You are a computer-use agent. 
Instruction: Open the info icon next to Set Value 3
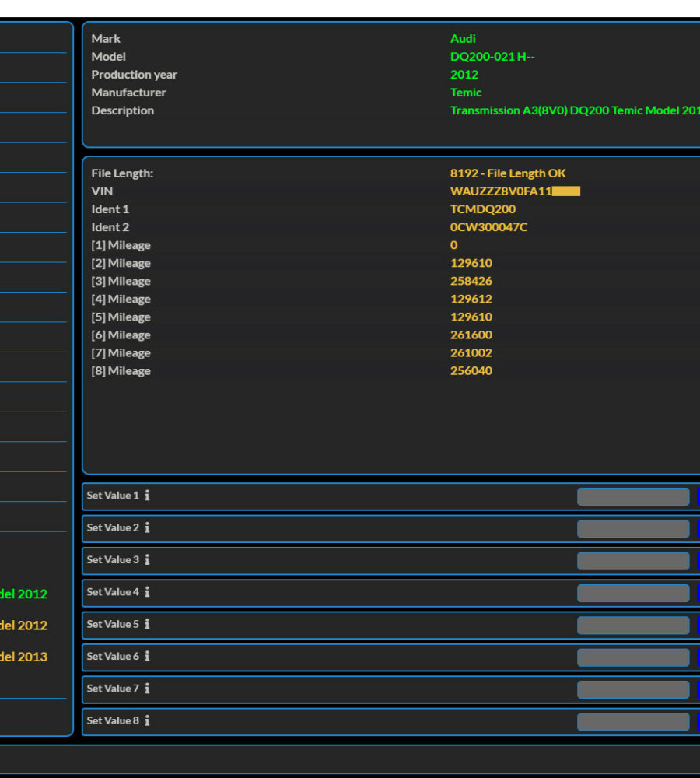[147, 560]
